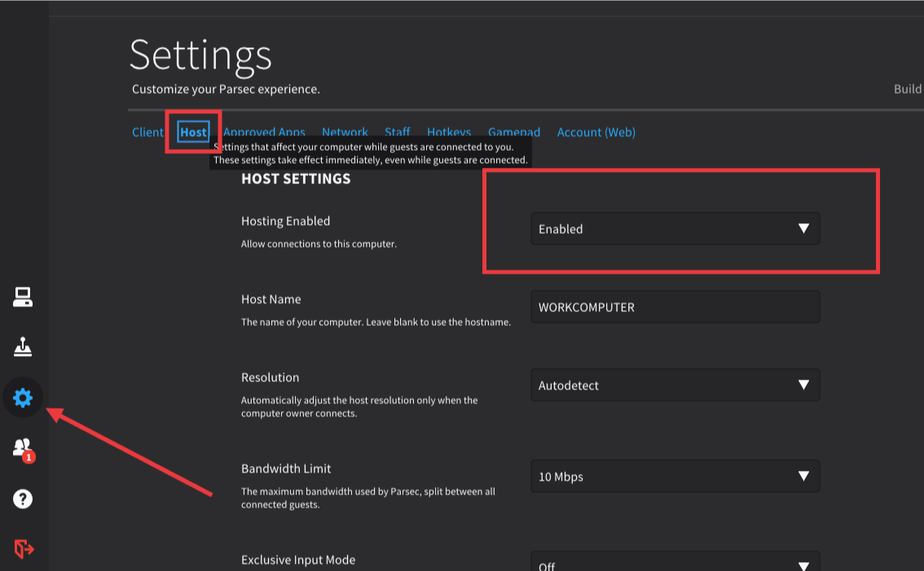Open the Friends list icon
The height and width of the screenshot is (571, 924).
click(x=22, y=447)
